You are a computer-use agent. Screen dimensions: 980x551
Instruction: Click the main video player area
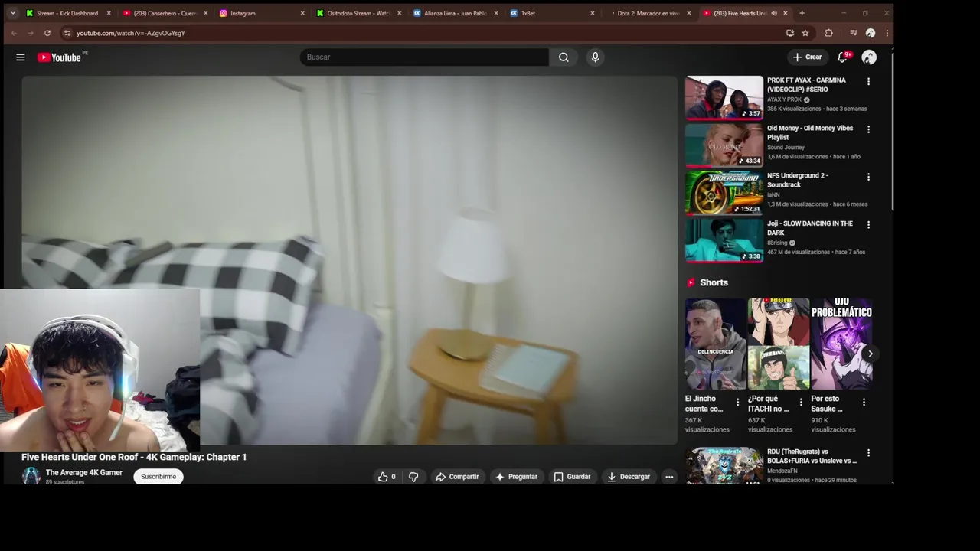tap(349, 260)
